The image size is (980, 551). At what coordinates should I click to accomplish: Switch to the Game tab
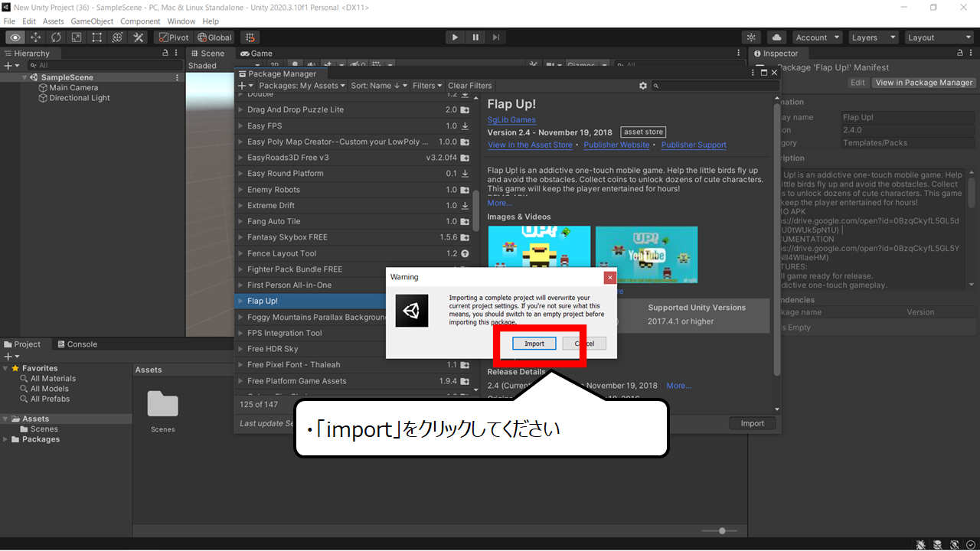(x=256, y=54)
